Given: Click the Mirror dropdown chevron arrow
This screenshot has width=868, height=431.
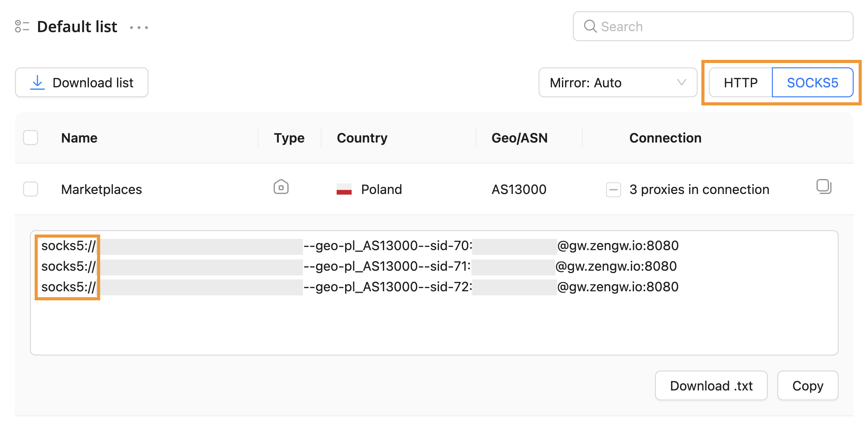Looking at the screenshot, I should (681, 83).
